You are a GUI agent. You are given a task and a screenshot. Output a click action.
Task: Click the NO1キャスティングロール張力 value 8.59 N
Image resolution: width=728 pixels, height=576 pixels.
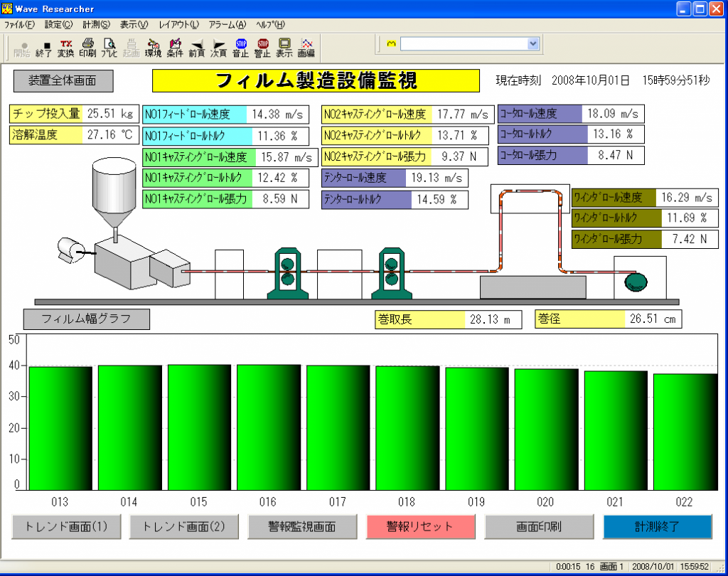click(x=280, y=199)
